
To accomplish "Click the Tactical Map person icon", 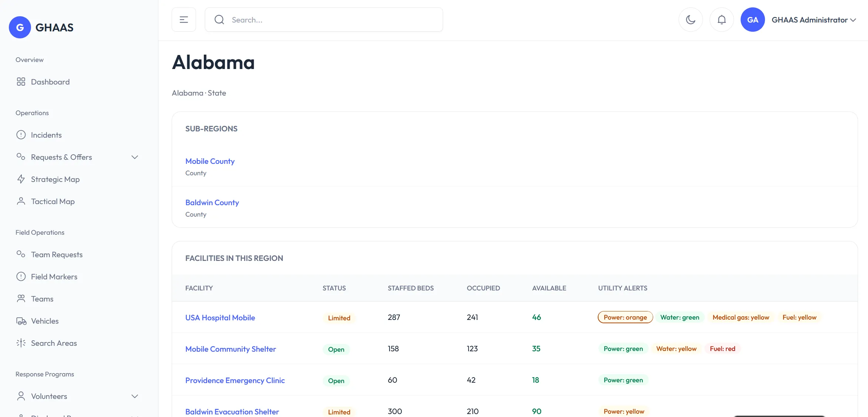I will click(x=21, y=201).
